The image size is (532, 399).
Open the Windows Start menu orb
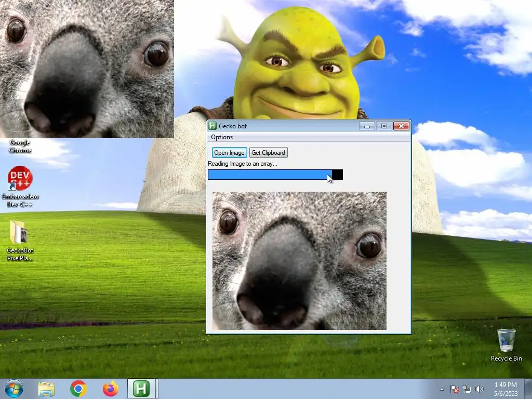click(14, 389)
